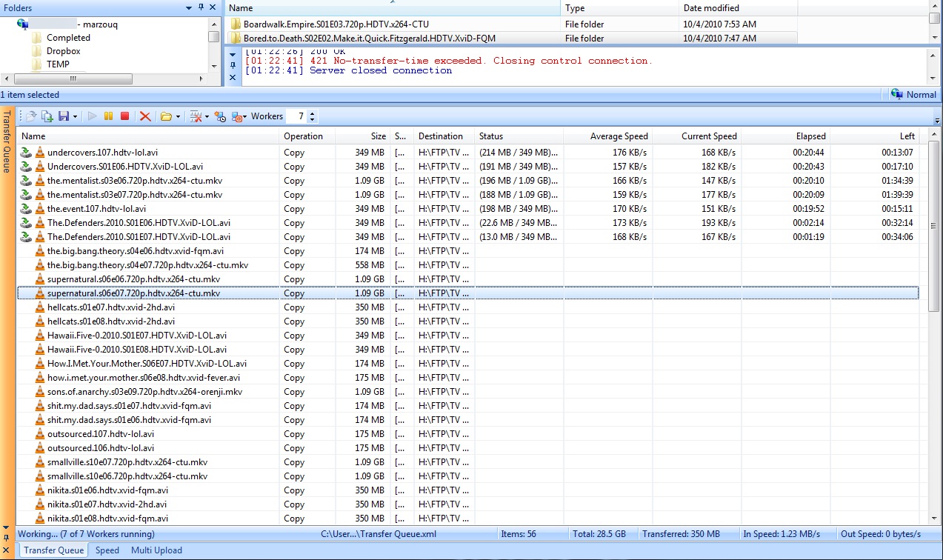The image size is (943, 560).
Task: Open the queue scheduler clock icon
Action: pos(219,116)
